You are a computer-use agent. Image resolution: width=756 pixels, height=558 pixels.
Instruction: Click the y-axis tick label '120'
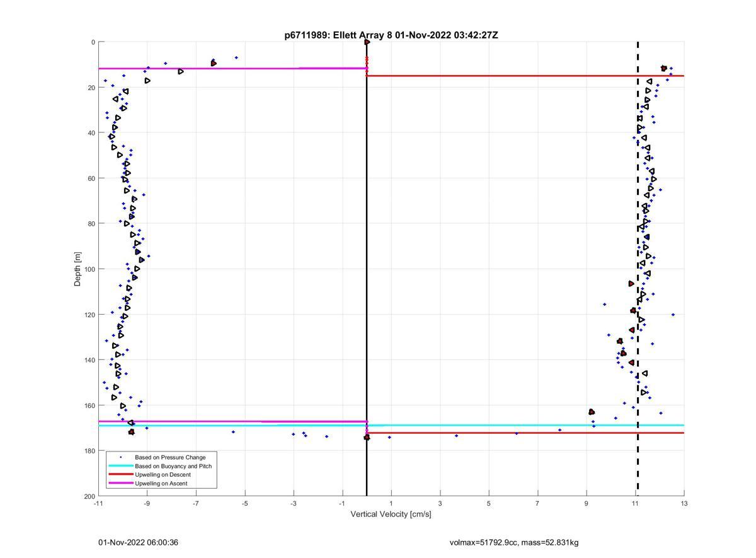pyautogui.click(x=89, y=315)
